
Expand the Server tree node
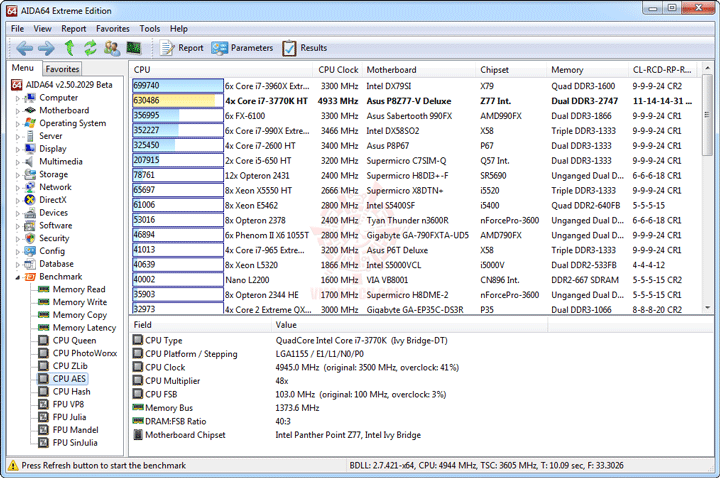(x=18, y=136)
